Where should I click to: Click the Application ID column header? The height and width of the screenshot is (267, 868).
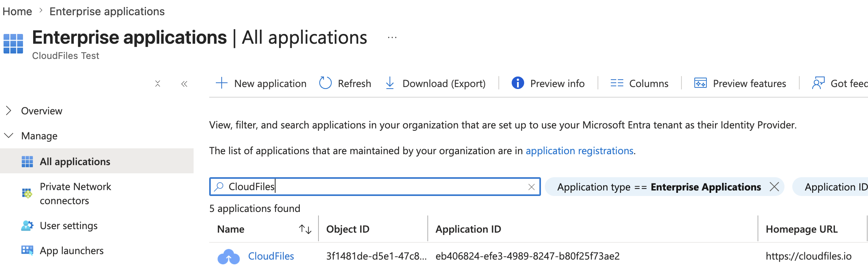(x=468, y=229)
